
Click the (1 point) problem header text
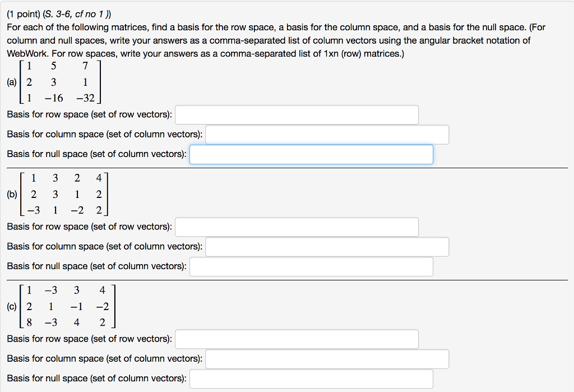click(x=24, y=12)
